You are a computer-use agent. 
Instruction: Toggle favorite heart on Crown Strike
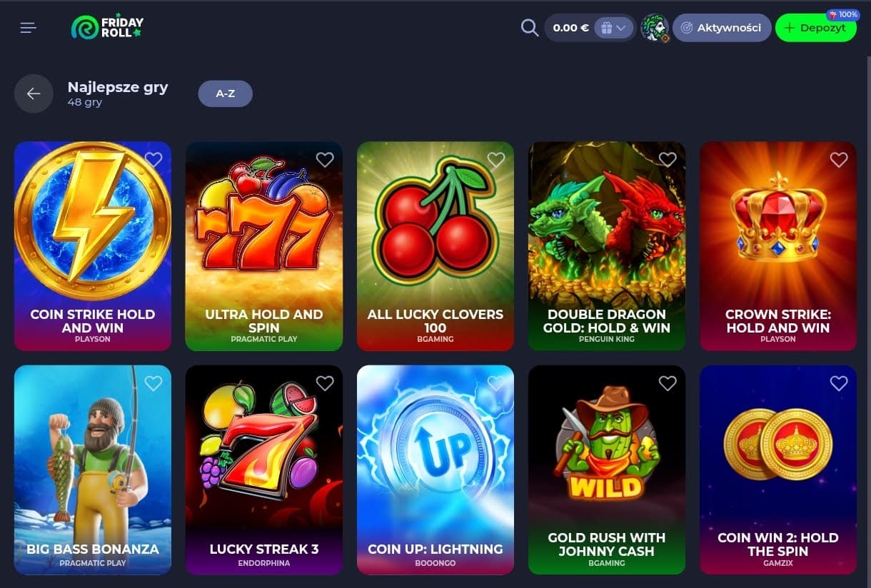(x=839, y=160)
